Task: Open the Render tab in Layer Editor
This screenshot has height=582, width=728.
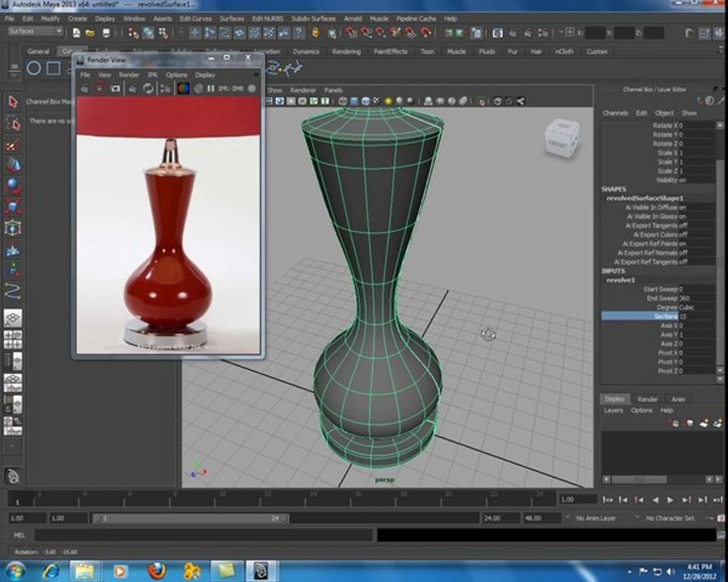Action: (647, 399)
